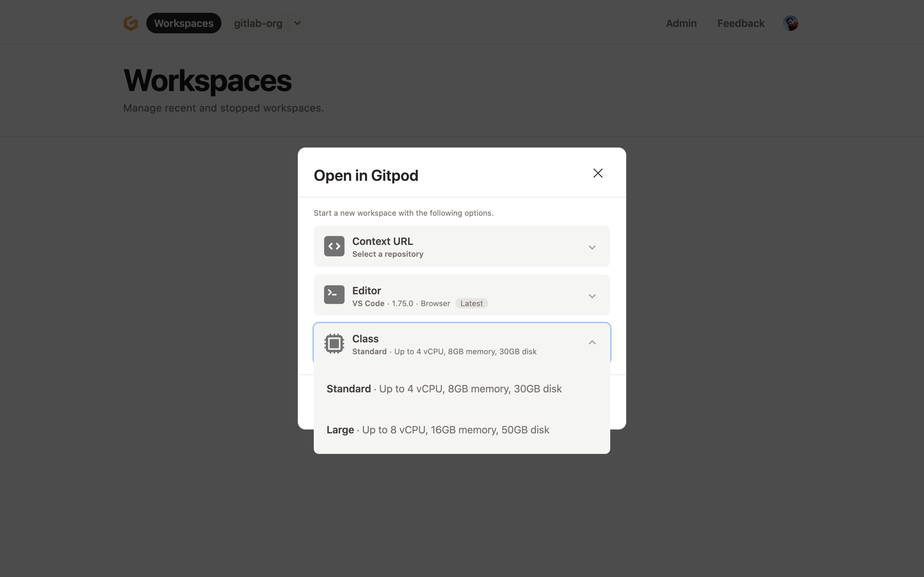Click the Latest editor badge

(472, 303)
